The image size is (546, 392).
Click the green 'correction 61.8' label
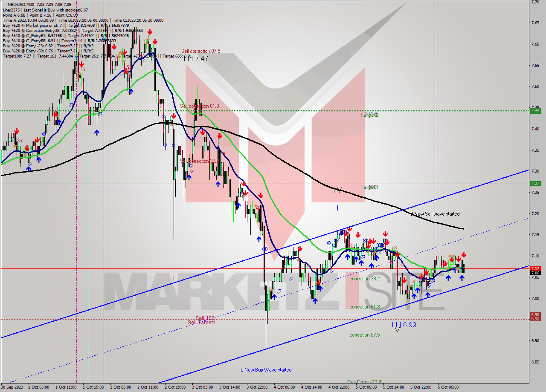point(365,306)
